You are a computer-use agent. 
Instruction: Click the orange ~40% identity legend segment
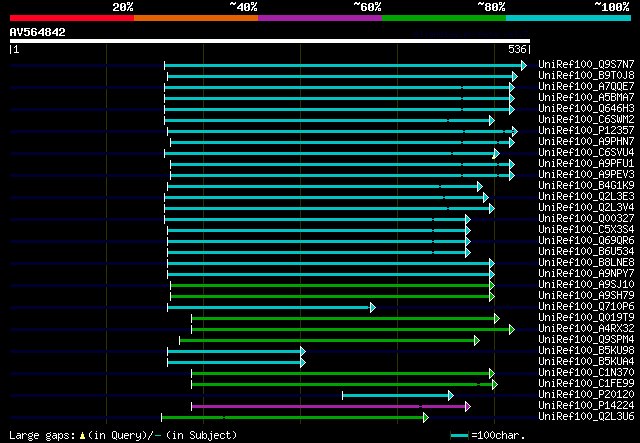[x=196, y=18]
